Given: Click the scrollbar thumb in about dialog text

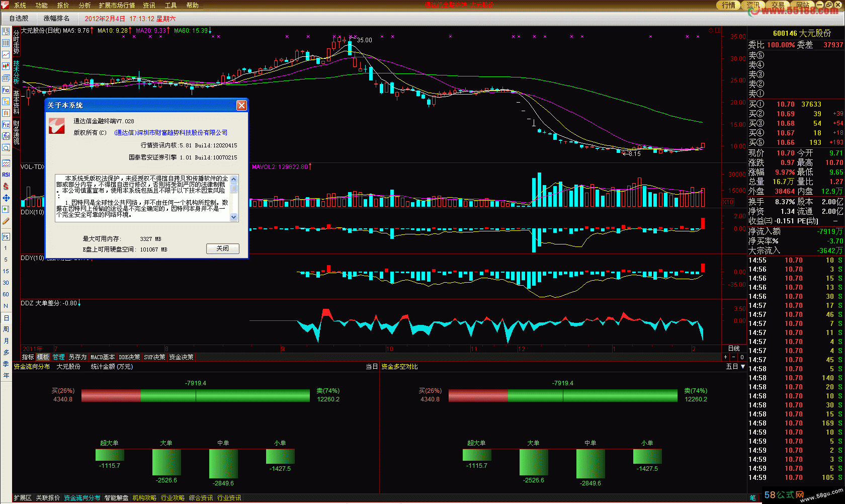Looking at the screenshot, I should (x=233, y=188).
